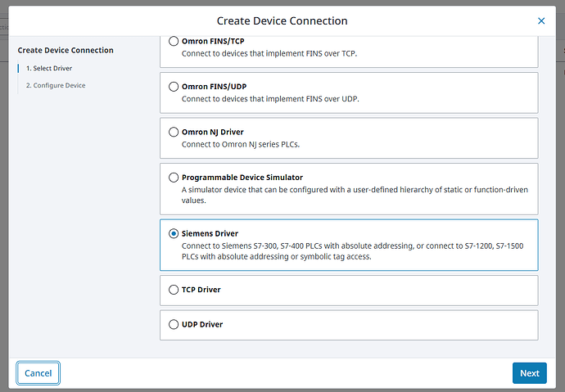Click the TCP Driver card label
The height and width of the screenshot is (392, 565).
(201, 289)
